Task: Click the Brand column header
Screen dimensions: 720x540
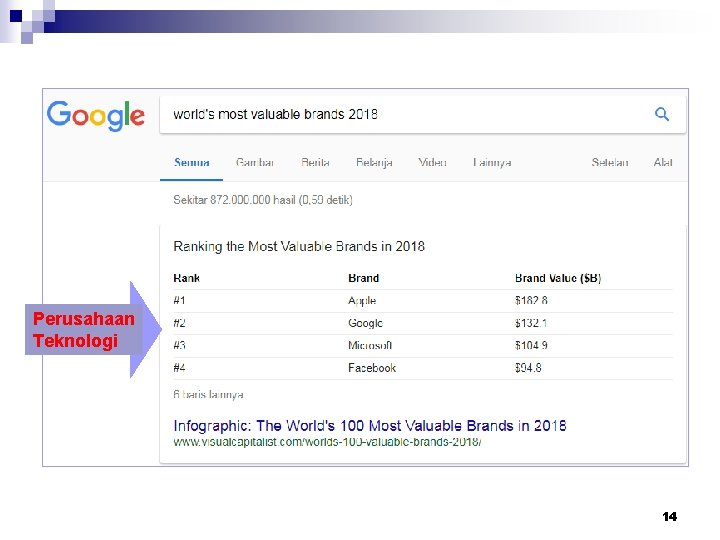Action: [363, 278]
